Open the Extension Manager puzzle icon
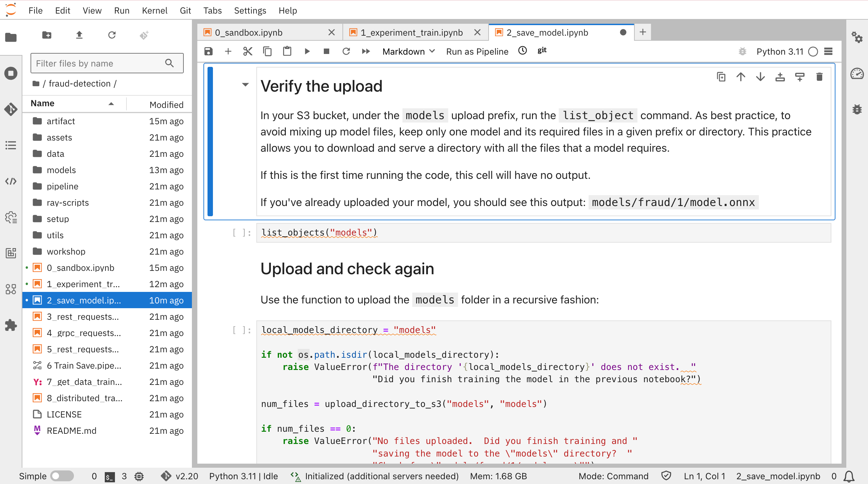Screen dimensions: 868x484 (x=11, y=325)
